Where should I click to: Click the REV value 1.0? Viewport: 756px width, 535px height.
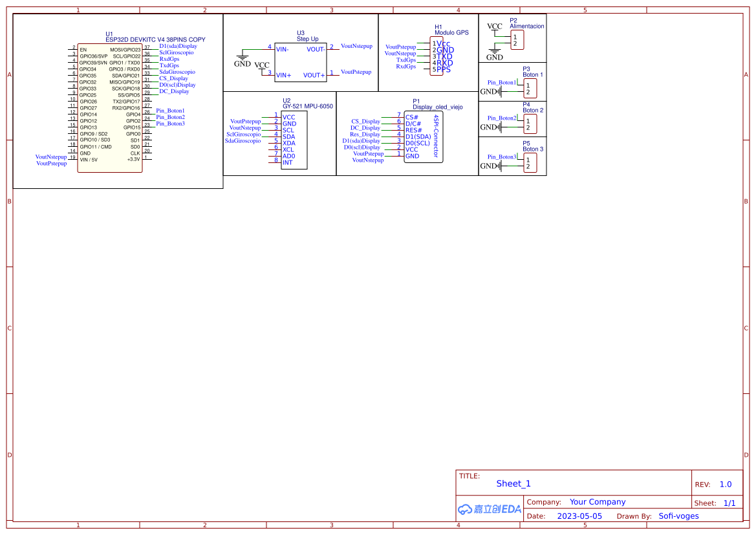pyautogui.click(x=725, y=485)
